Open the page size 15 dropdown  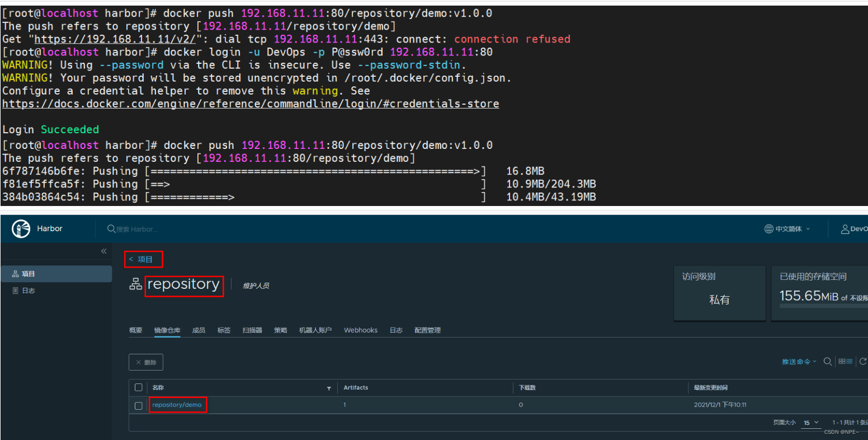[x=811, y=423]
